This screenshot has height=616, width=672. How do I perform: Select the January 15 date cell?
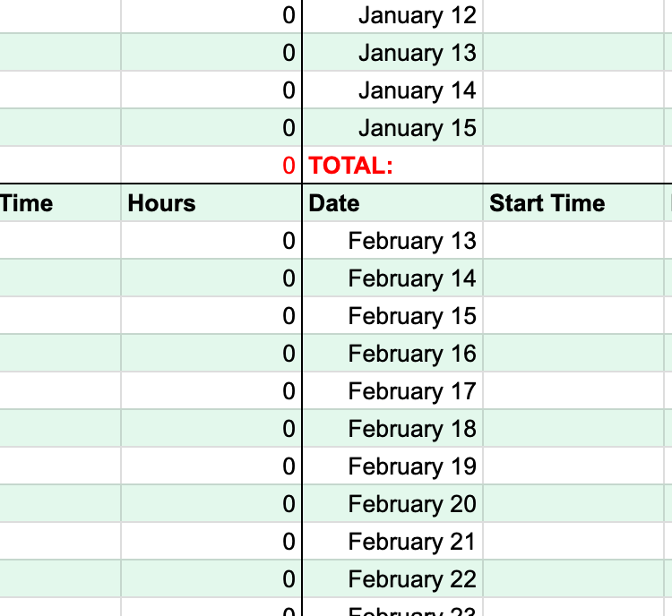click(394, 128)
